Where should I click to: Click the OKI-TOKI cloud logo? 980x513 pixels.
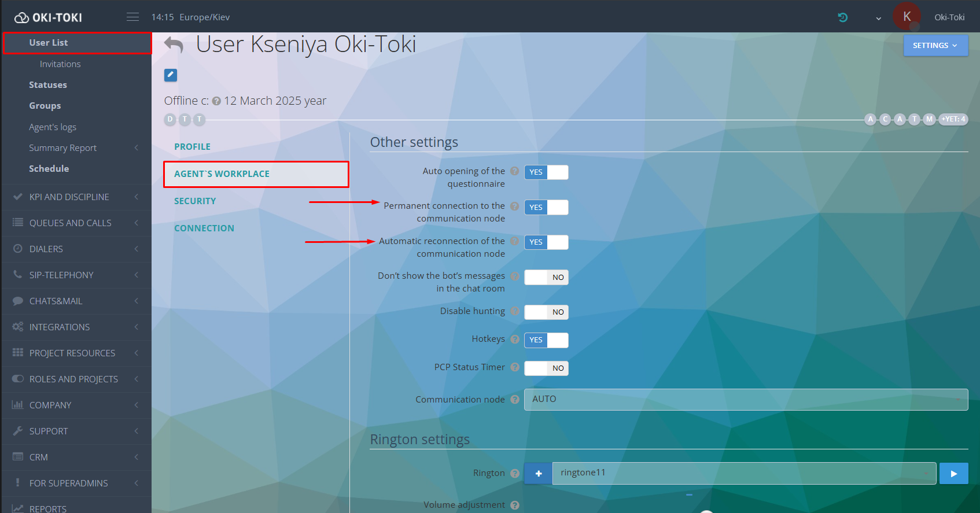click(48, 17)
